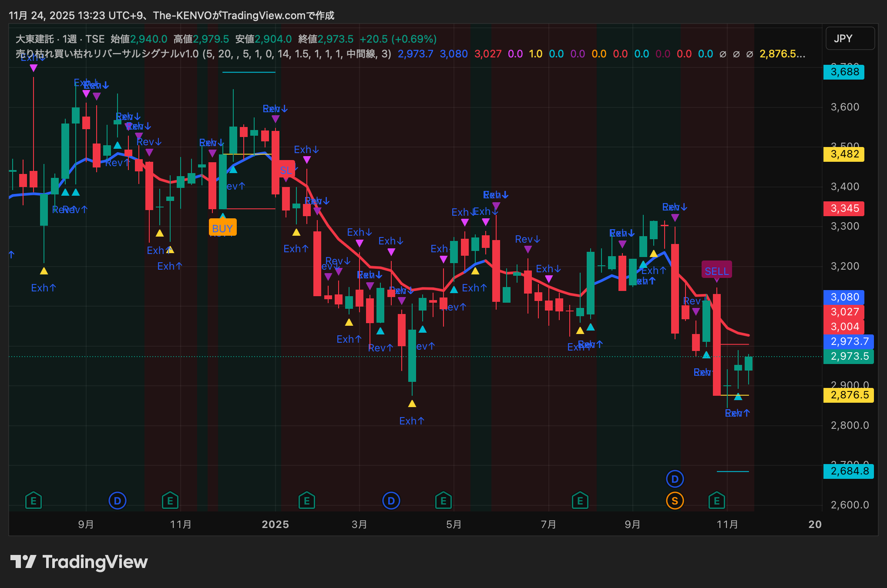Click the 大東建託 symbol title

coord(34,39)
